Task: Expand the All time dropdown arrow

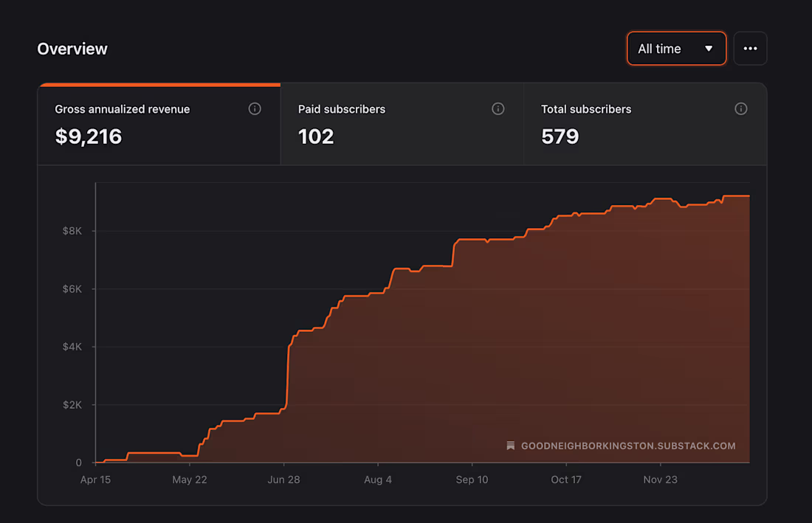Action: pos(709,49)
